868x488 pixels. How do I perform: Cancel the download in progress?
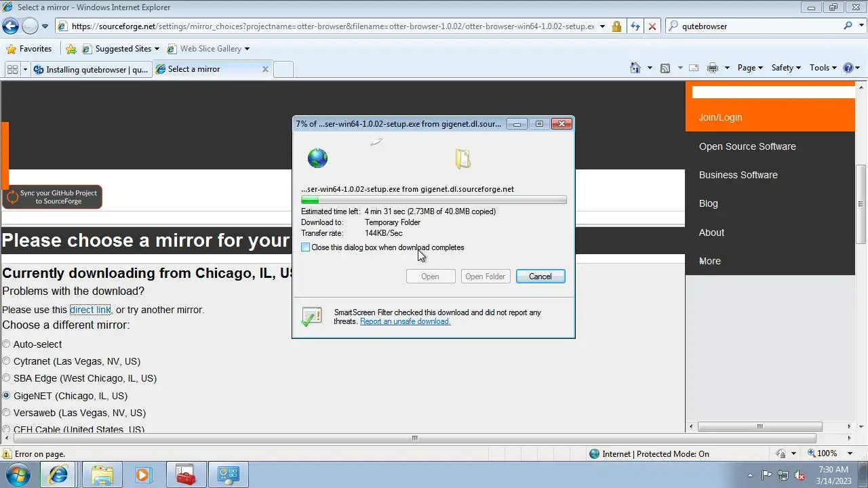point(540,277)
